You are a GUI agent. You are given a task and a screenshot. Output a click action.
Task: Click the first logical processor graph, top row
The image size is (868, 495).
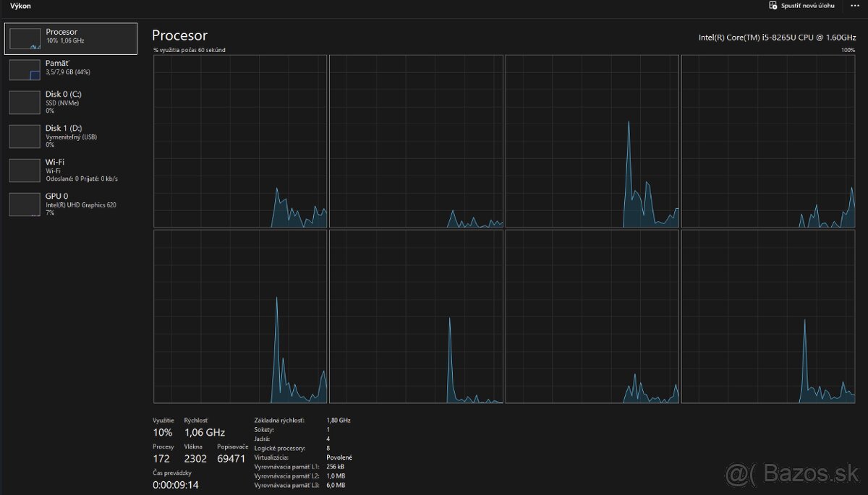pos(240,142)
